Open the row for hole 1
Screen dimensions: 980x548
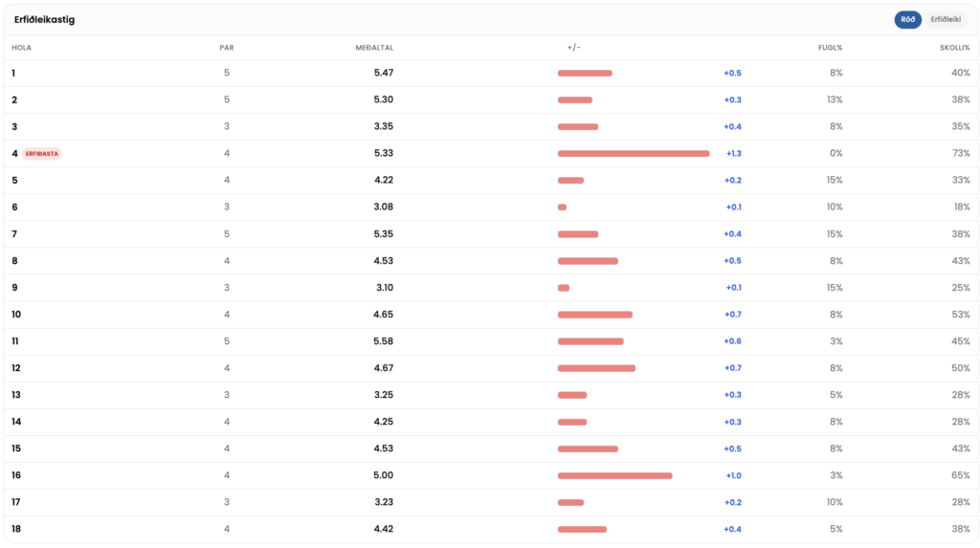coord(491,73)
